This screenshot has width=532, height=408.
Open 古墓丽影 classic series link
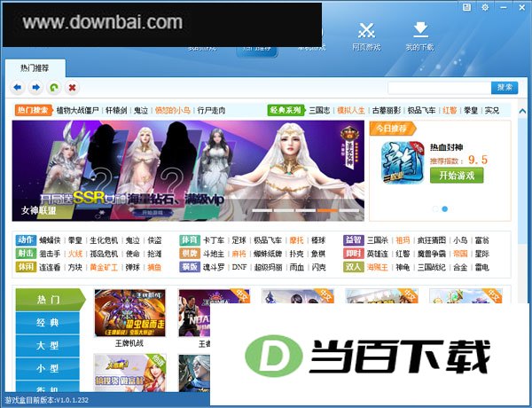click(x=387, y=110)
